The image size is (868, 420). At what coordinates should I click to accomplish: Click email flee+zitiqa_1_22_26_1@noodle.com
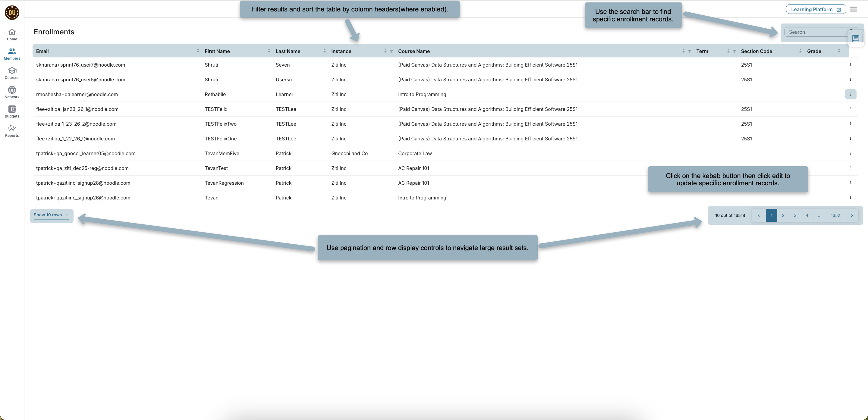pyautogui.click(x=75, y=139)
